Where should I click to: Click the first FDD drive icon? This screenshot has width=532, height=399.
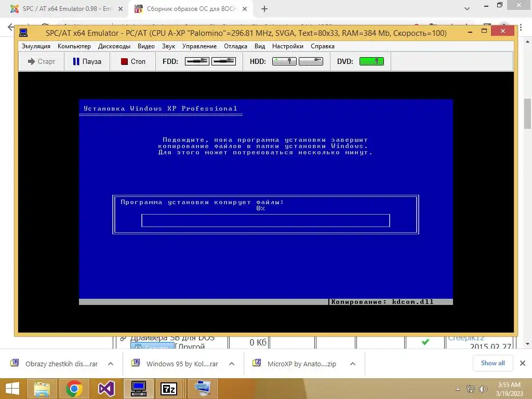click(x=197, y=61)
